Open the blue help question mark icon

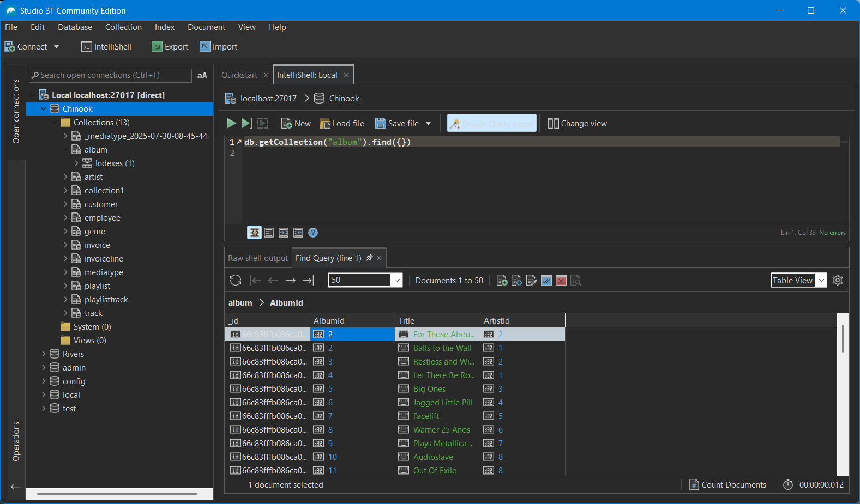pos(313,233)
